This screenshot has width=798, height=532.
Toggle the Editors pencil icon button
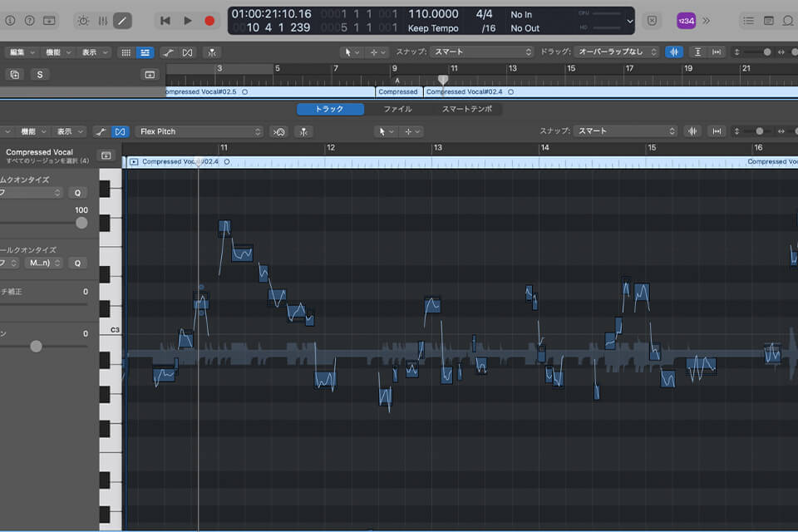122,20
